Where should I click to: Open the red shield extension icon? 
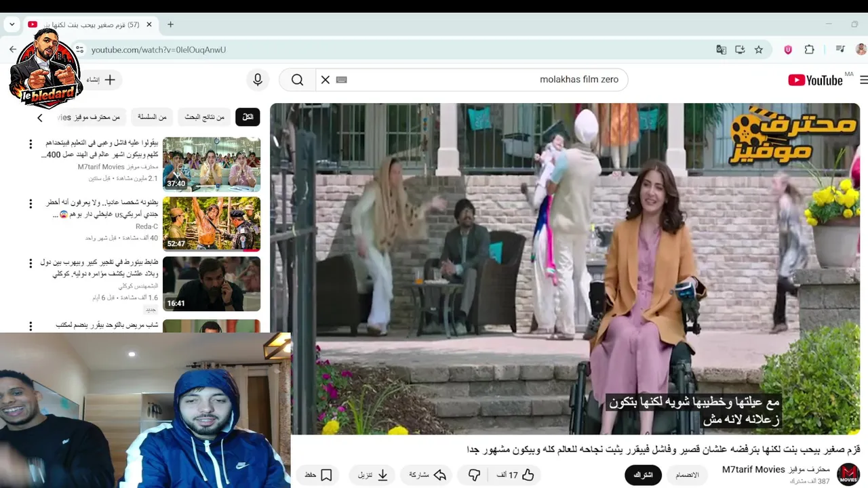tap(788, 49)
